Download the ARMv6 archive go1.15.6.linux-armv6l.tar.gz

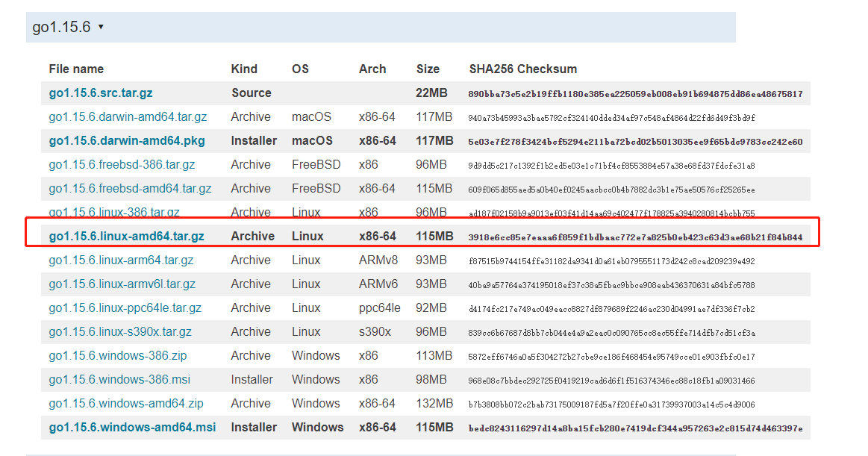point(124,284)
